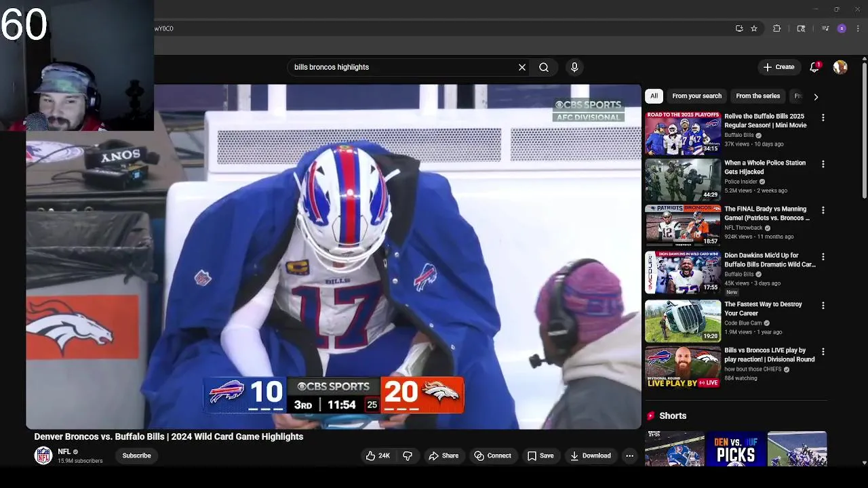Open the purple browser profile avatar

click(842, 28)
